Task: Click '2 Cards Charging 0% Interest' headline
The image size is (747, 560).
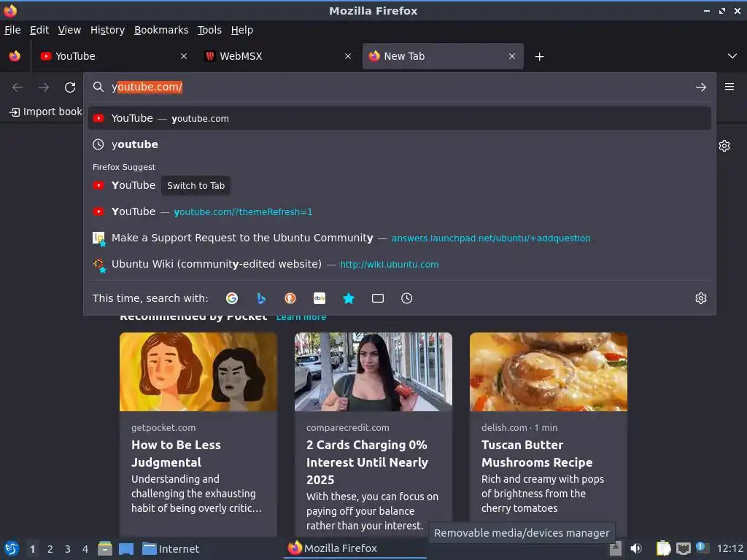Action: pos(368,462)
